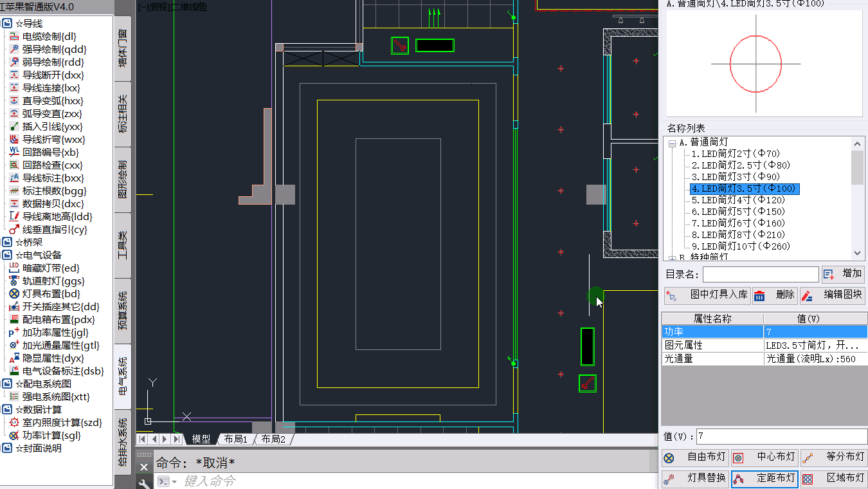Click the name list scroll-down arrow
868x489 pixels.
[x=858, y=254]
